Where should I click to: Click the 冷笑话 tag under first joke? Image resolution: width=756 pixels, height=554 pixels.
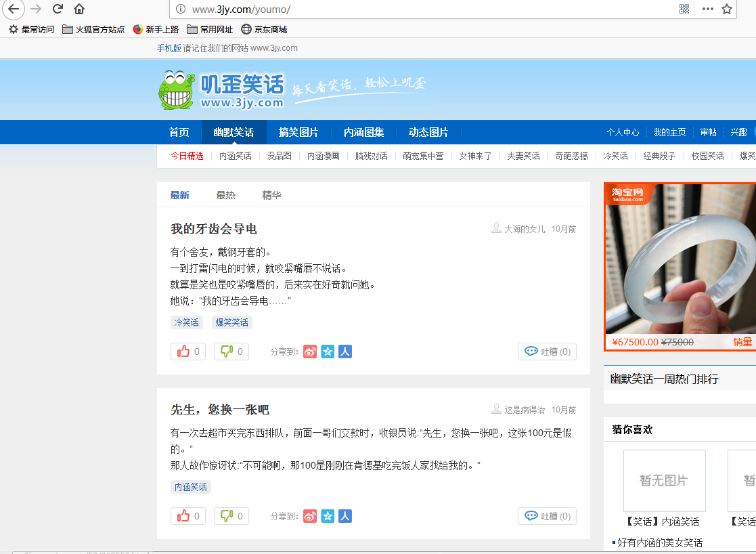point(187,322)
